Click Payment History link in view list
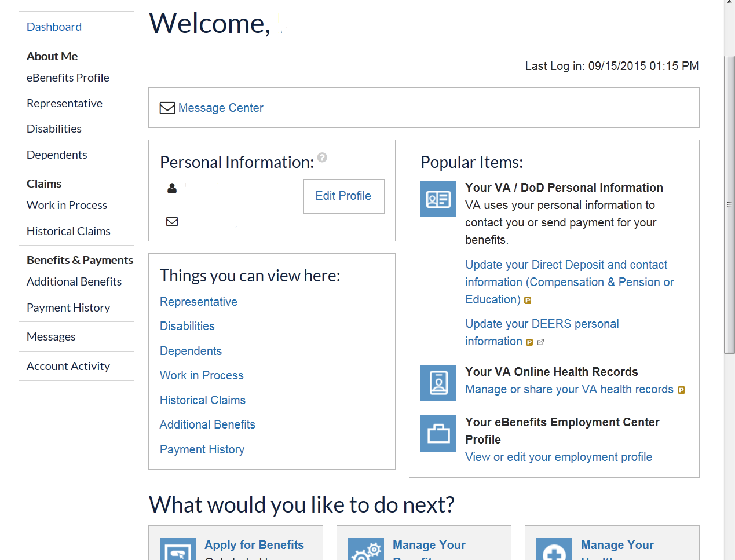The image size is (735, 560). pos(202,449)
